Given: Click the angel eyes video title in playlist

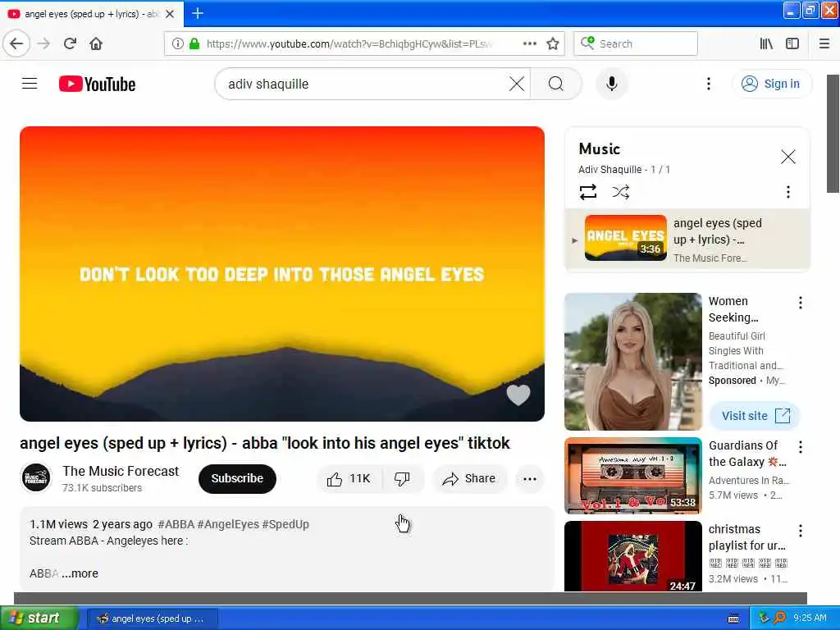Looking at the screenshot, I should point(717,231).
